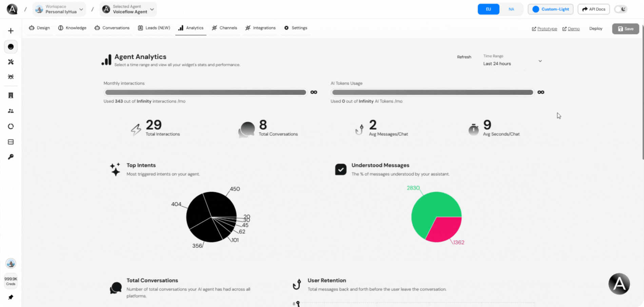This screenshot has height=307, width=644.
Task: Click the 1362 label on pie chart
Action: 458,242
